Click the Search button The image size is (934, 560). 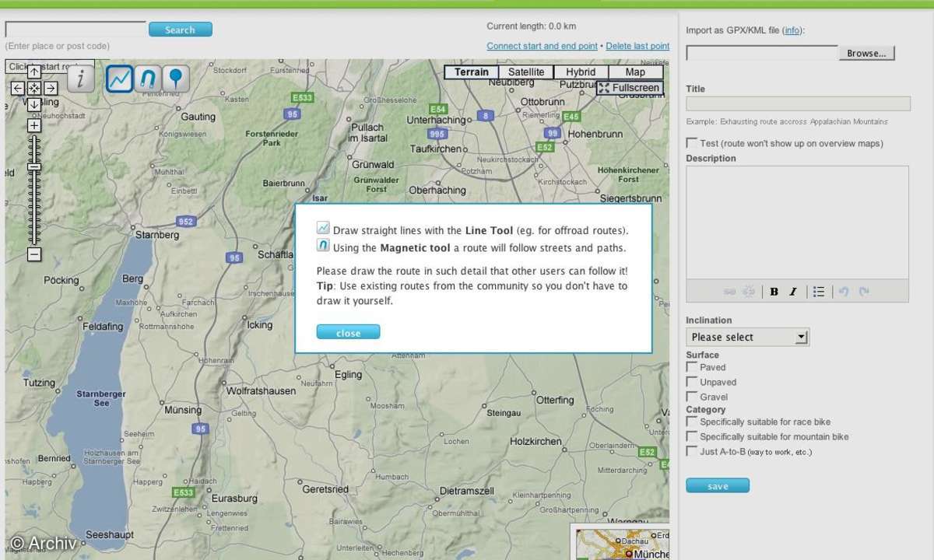tap(180, 30)
